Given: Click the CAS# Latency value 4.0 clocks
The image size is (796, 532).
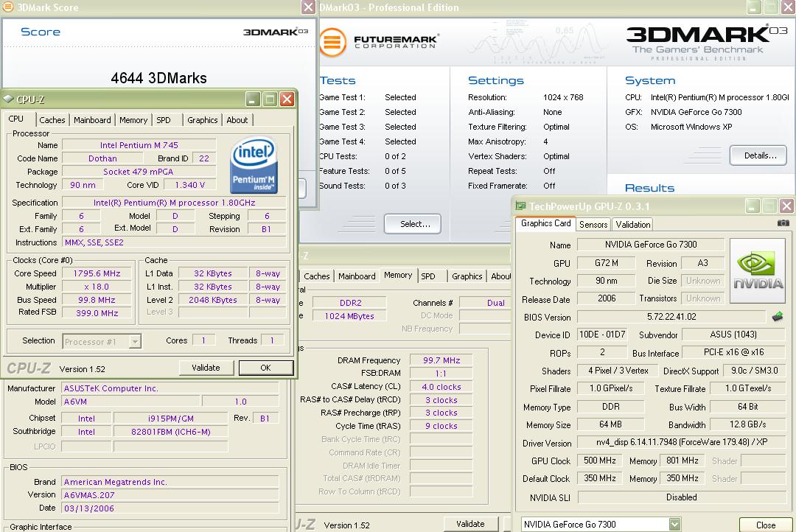Looking at the screenshot, I should click(x=441, y=386).
